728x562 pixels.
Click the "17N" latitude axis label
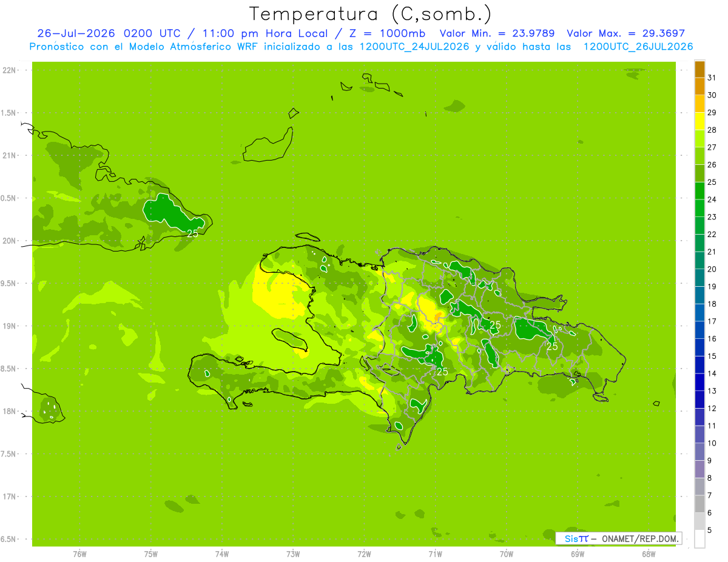click(x=10, y=497)
